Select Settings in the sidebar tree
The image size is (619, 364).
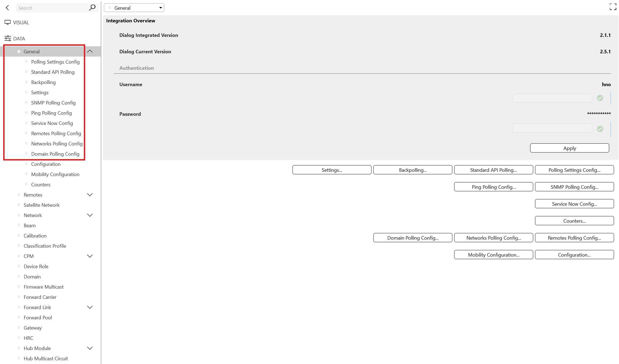[40, 92]
